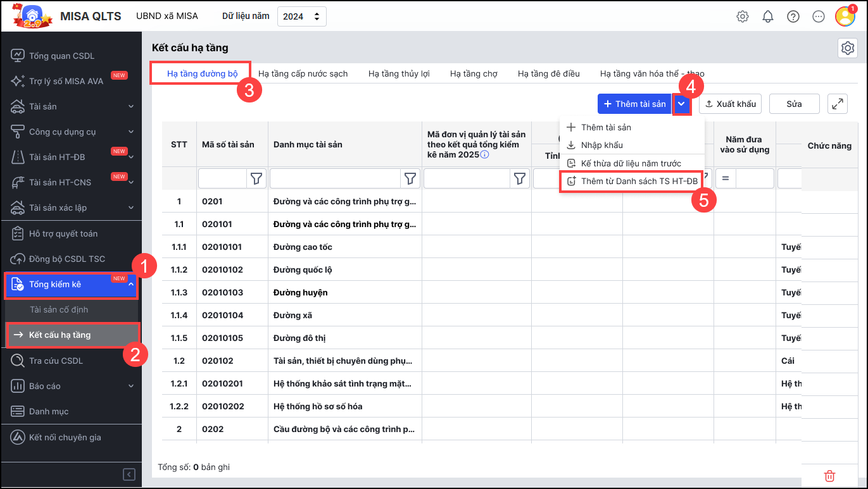Select row Đường xã
This screenshot has height=489, width=868.
(481, 315)
